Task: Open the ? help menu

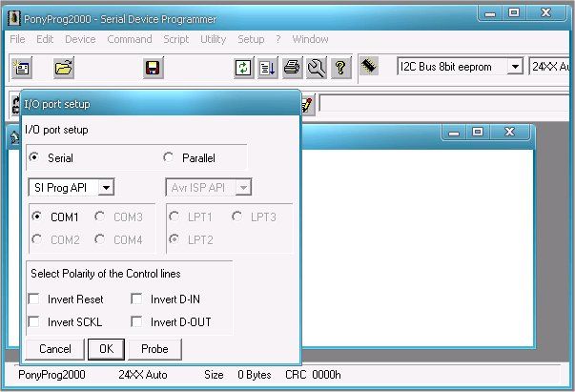Action: (x=278, y=39)
